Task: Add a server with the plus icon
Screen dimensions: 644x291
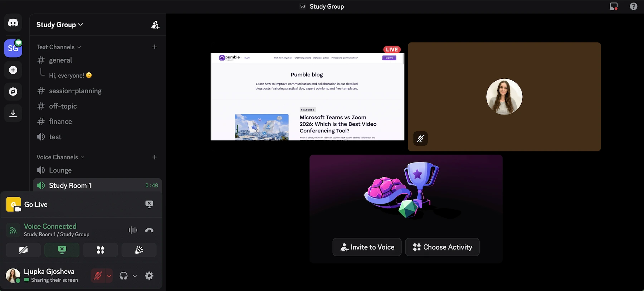Action: [13, 70]
